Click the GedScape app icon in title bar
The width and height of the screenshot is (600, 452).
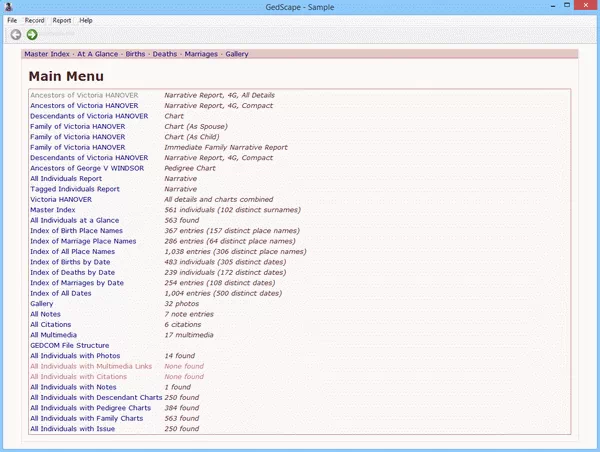point(10,6)
